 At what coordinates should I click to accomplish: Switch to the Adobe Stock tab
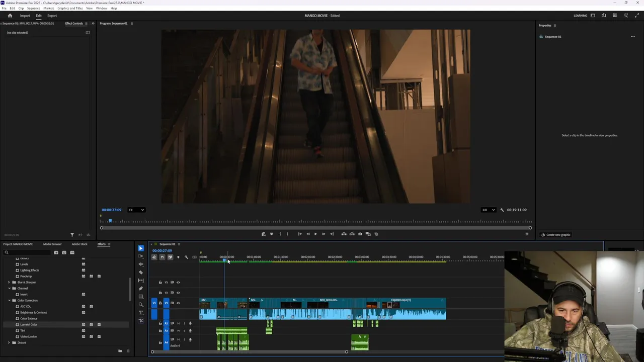point(79,244)
